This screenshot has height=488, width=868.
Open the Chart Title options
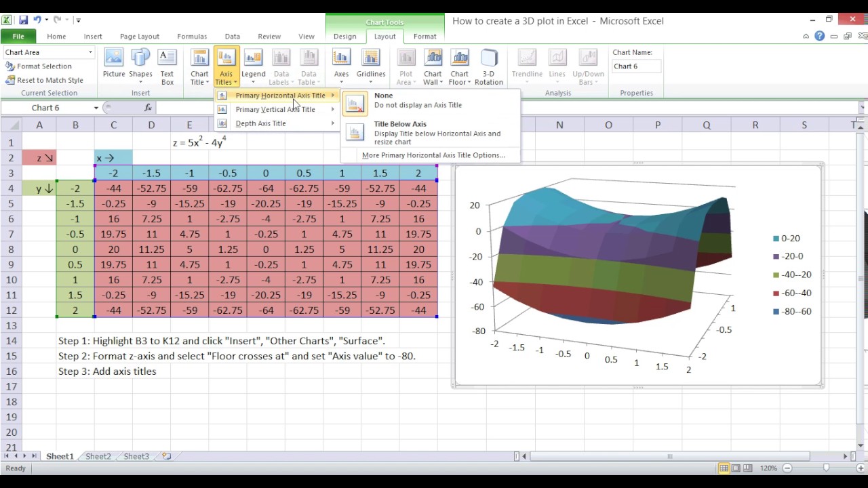coord(199,67)
